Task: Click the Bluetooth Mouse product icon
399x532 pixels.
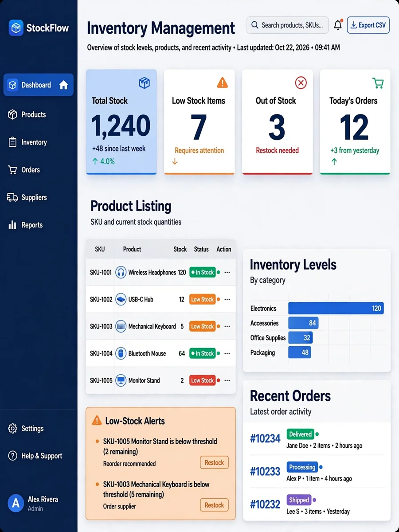Action: [x=121, y=353]
